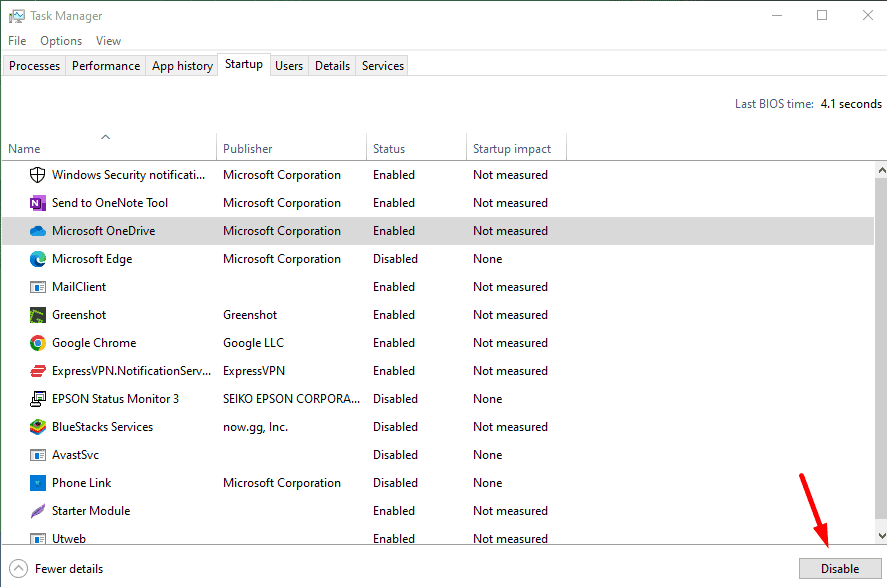Click Not measured impact of Greenshot row
The image size is (887, 587).
click(x=510, y=315)
